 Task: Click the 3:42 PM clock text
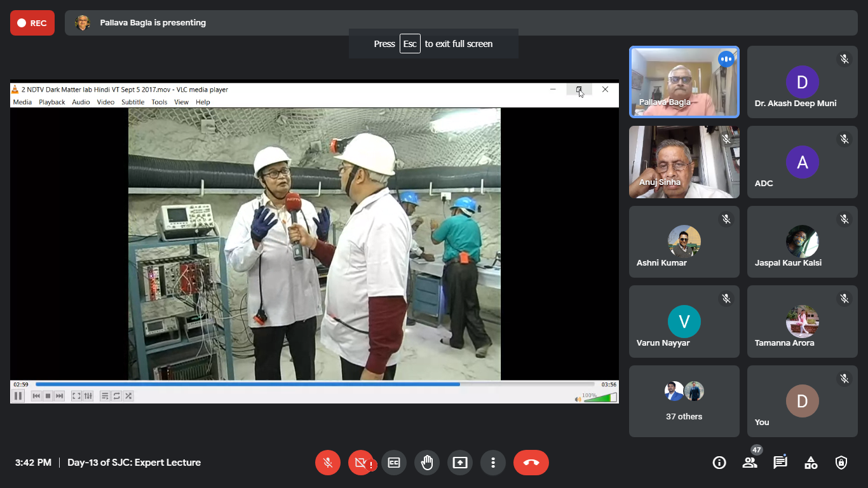pos(33,463)
